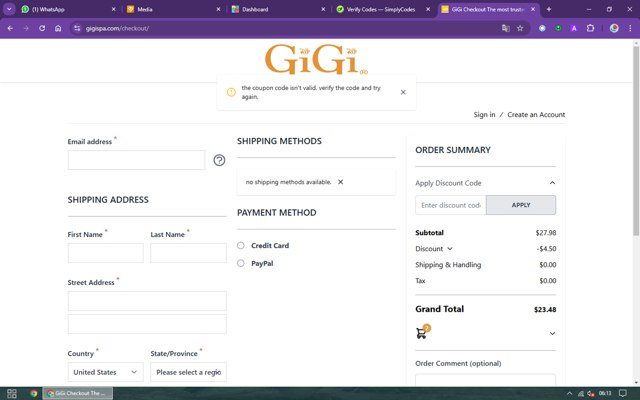This screenshot has width=640, height=400.
Task: View site information icon in address bar
Action: click(77, 28)
